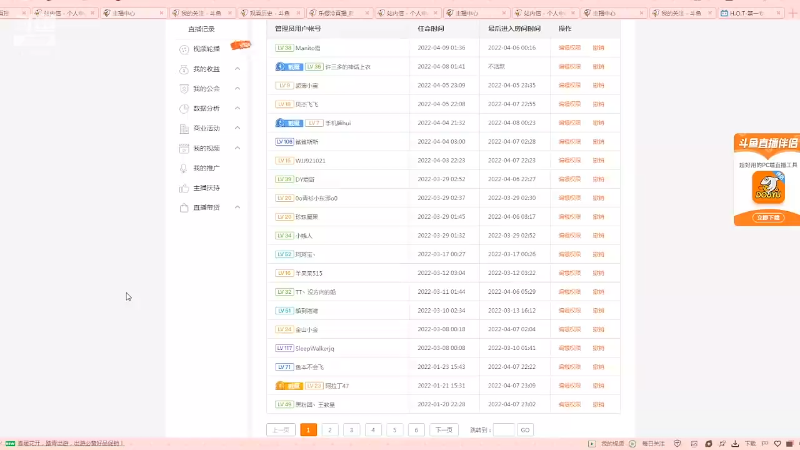Click the 下一页 next page button
800x450 pixels.
coord(444,430)
